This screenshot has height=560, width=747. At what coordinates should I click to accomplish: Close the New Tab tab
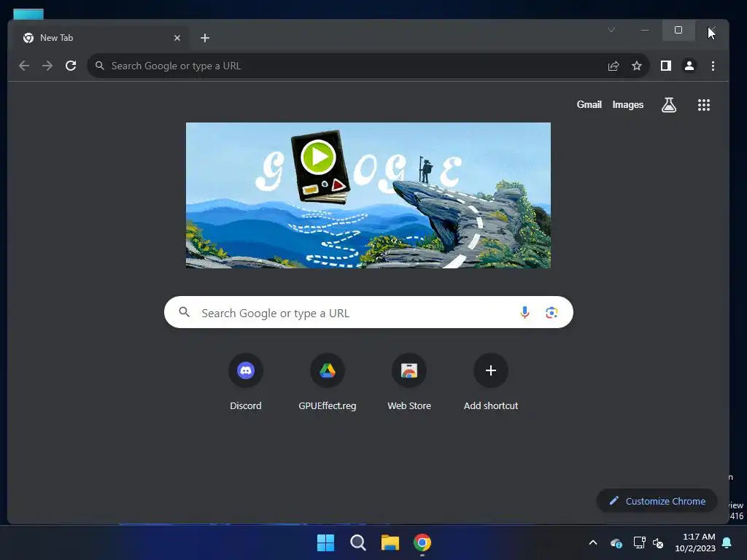click(x=177, y=38)
